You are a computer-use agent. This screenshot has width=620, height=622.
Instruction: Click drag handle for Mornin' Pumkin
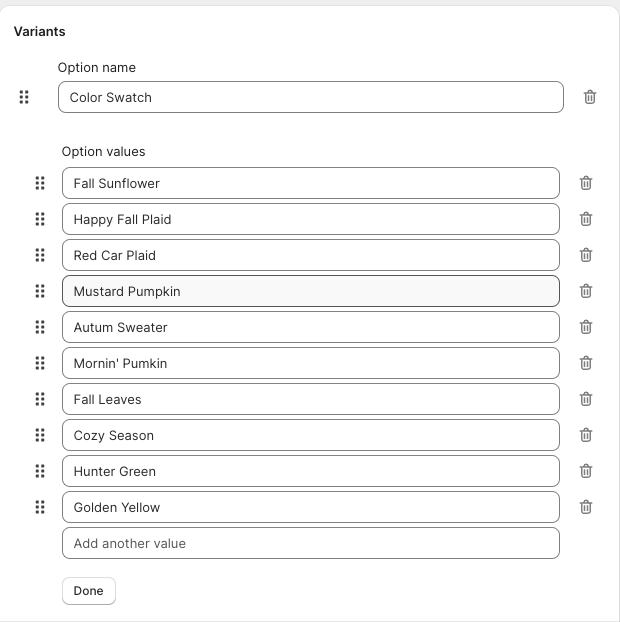tap(40, 363)
